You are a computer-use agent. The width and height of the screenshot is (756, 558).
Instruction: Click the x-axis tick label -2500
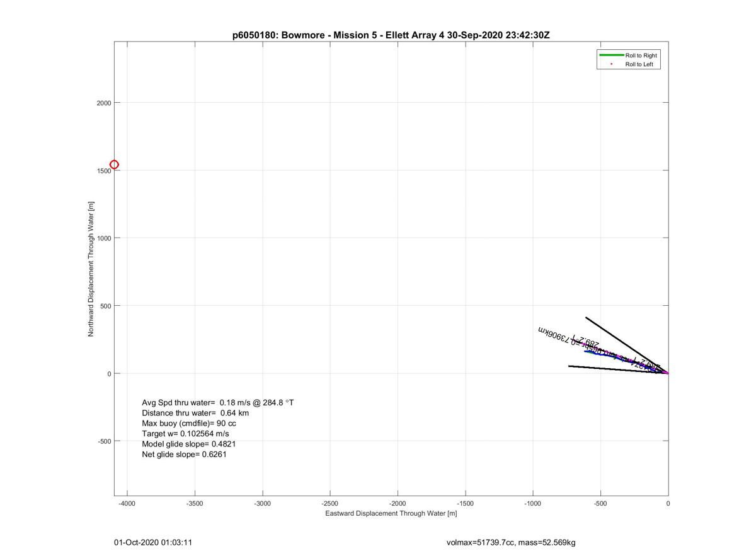330,504
